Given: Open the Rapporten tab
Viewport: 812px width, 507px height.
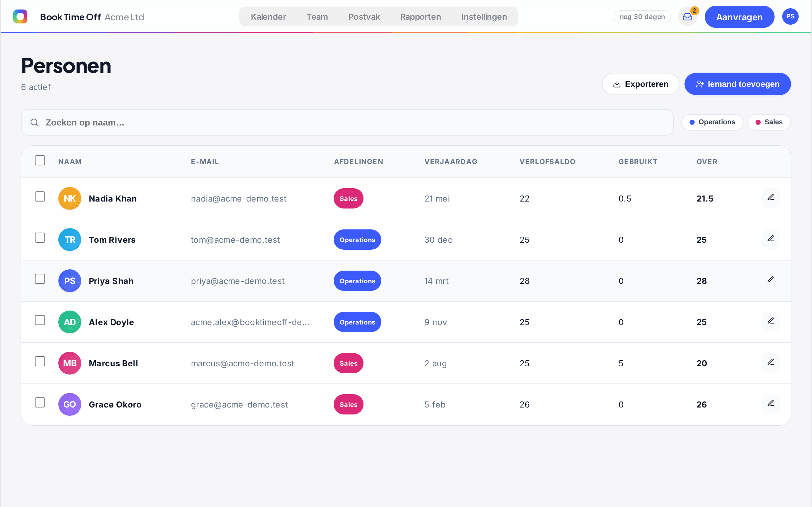Looking at the screenshot, I should pos(420,17).
